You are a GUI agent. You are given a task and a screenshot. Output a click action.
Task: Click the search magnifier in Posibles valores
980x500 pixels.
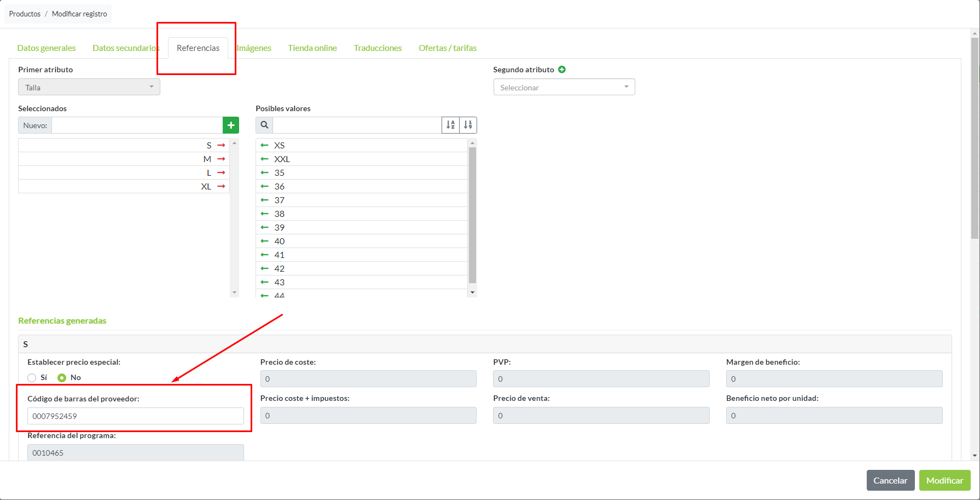[x=264, y=125]
